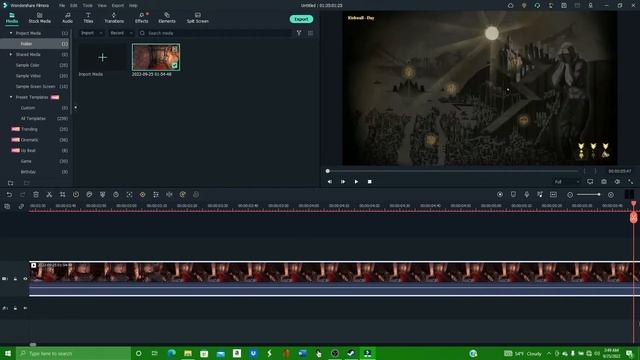
Task: Click the green screen shield icon
Action: tap(102, 195)
